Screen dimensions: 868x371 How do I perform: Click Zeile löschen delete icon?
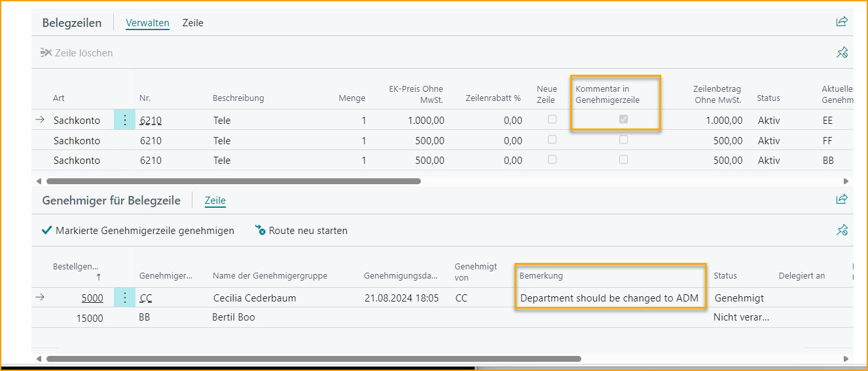(46, 52)
